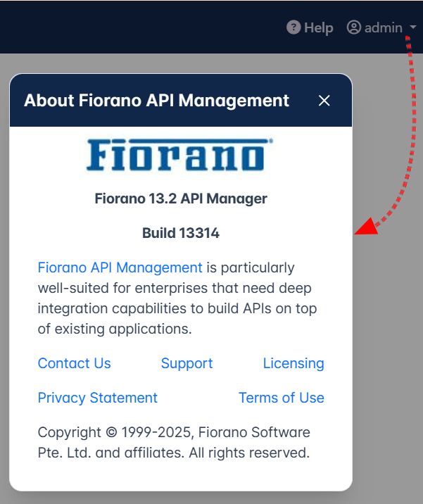Viewport: 423px width, 504px height.
Task: Go to the Support link
Action: coord(187,363)
